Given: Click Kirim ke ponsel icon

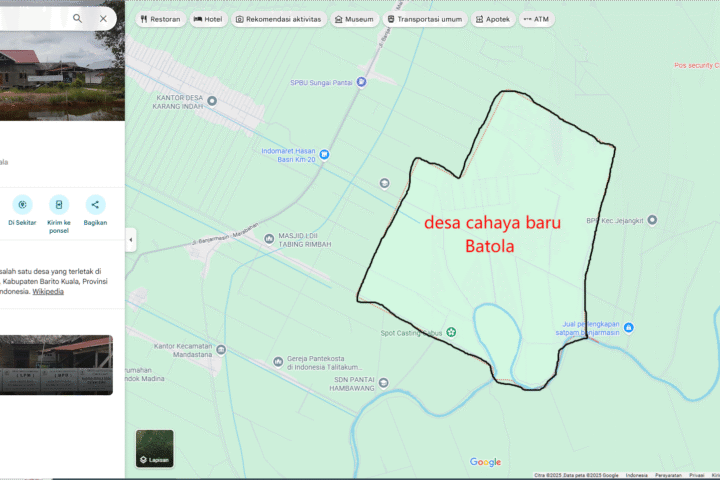Looking at the screenshot, I should pyautogui.click(x=59, y=205).
